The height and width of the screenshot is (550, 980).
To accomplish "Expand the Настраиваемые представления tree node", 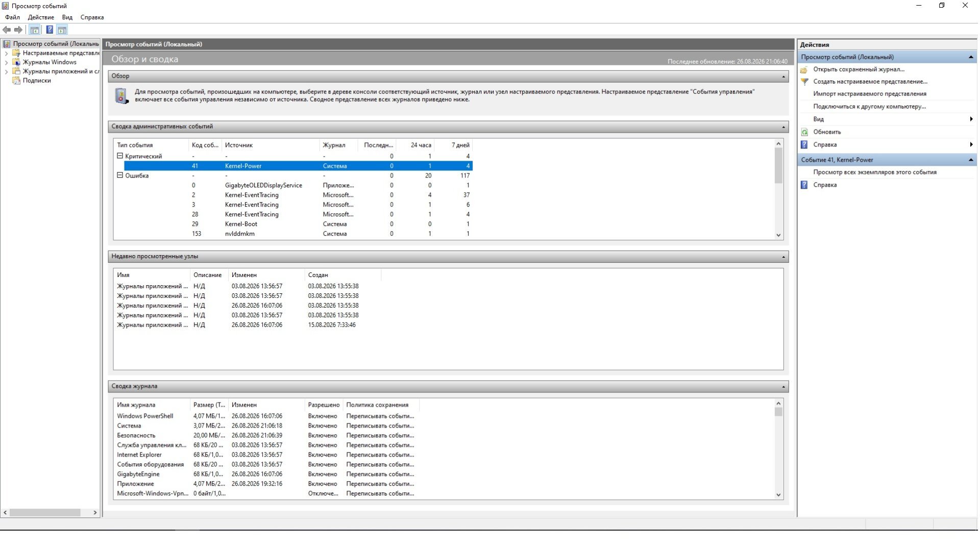I will [6, 53].
